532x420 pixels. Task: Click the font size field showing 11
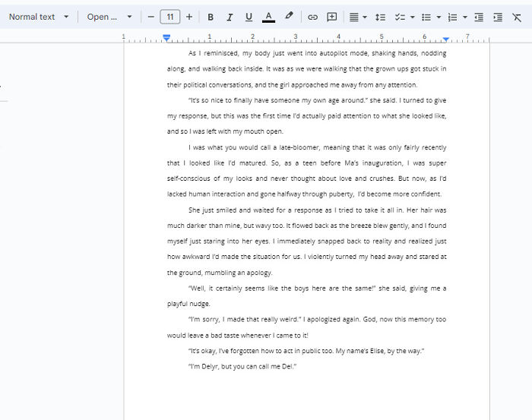tap(170, 17)
